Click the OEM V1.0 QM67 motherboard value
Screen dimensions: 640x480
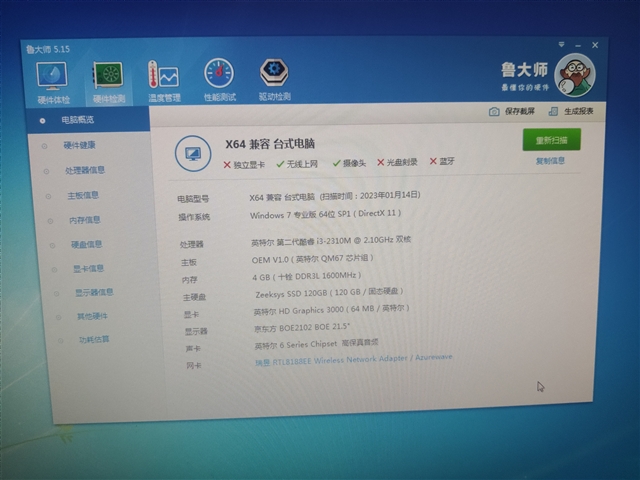(312, 259)
